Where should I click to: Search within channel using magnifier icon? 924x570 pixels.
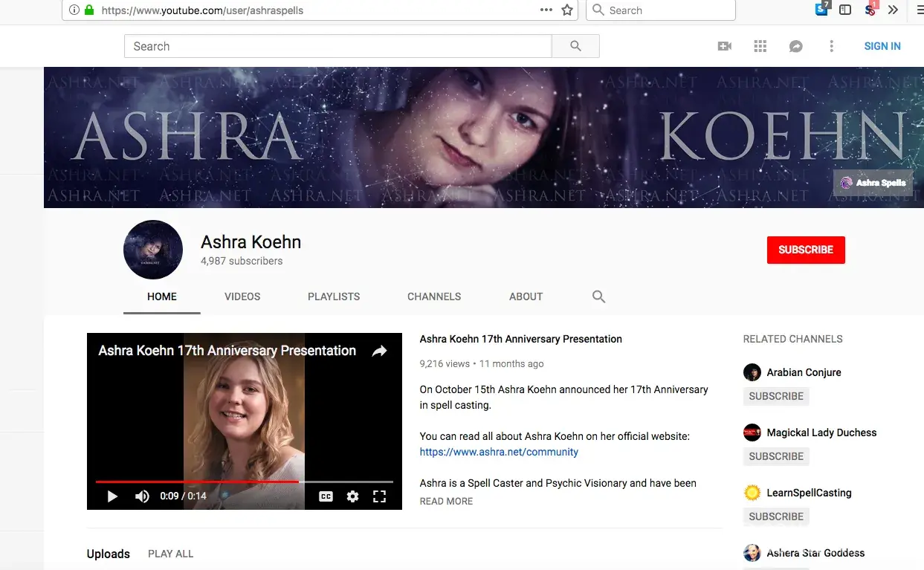pos(598,297)
